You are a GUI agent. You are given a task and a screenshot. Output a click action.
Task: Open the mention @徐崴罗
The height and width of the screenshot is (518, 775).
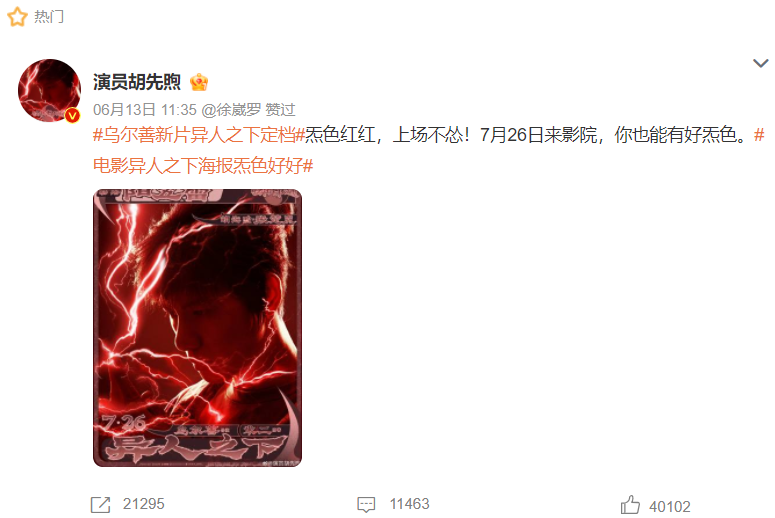231,110
